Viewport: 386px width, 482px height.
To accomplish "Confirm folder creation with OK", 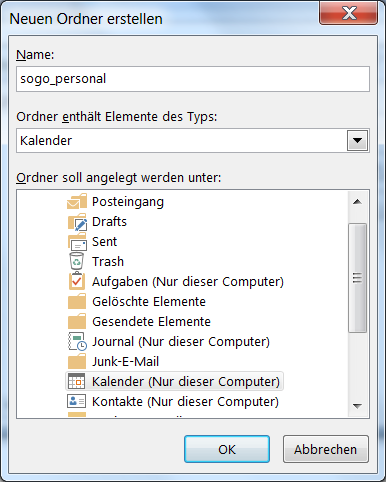I will pyautogui.click(x=227, y=449).
